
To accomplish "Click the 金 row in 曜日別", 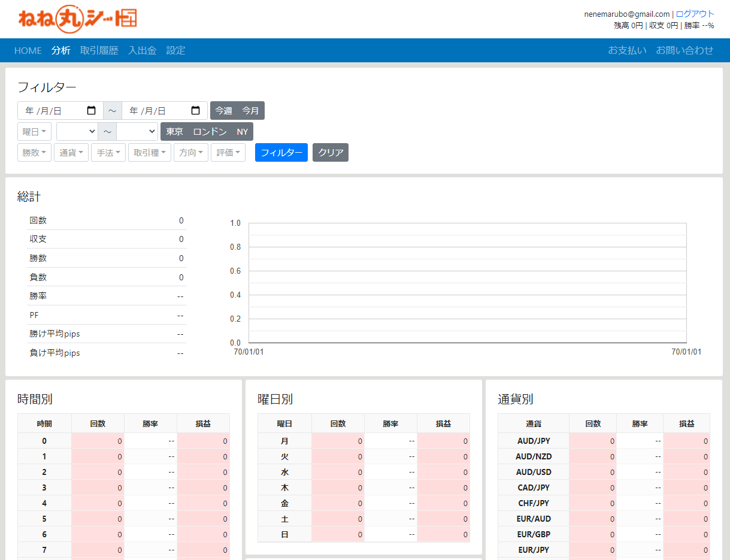I will point(364,503).
